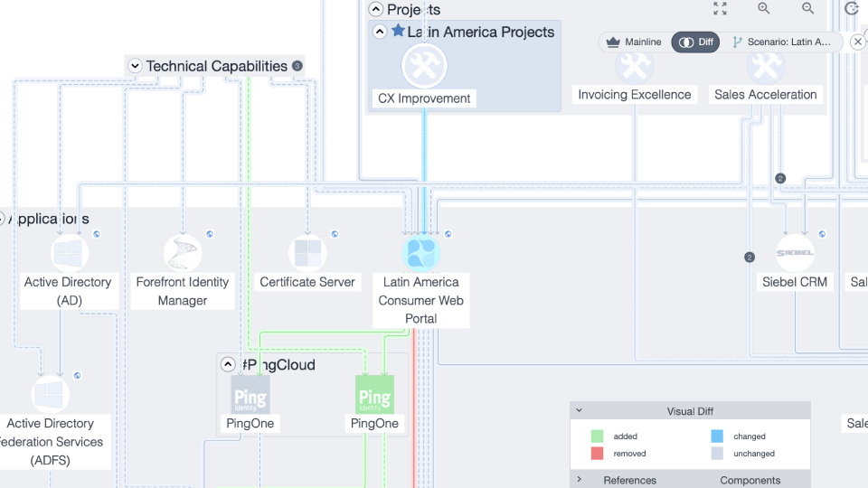Select the Invoicing Excellence project icon
Image resolution: width=868 pixels, height=488 pixels.
point(635,65)
